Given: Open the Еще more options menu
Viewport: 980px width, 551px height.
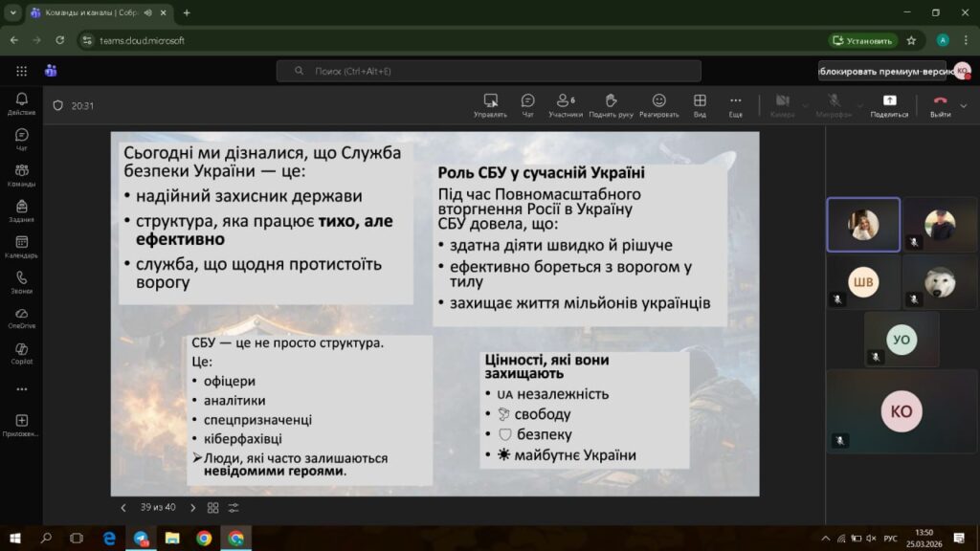Looking at the screenshot, I should (x=735, y=104).
